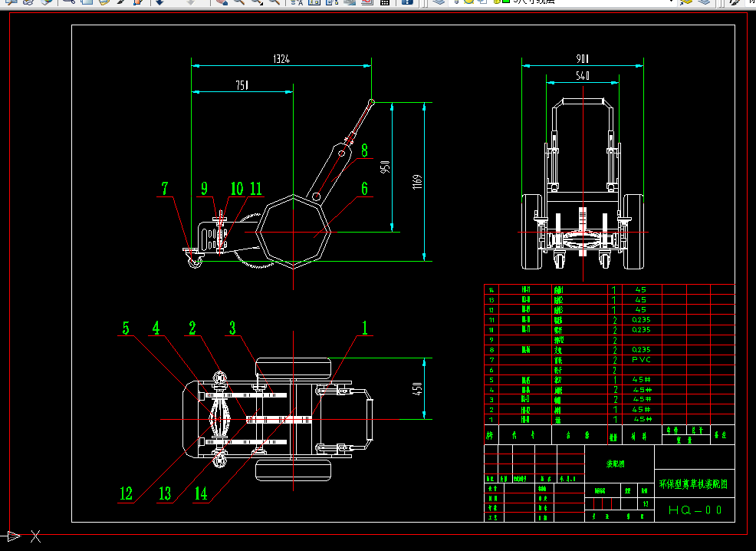
Task: Pick part balloon number 12
Action: point(126,493)
